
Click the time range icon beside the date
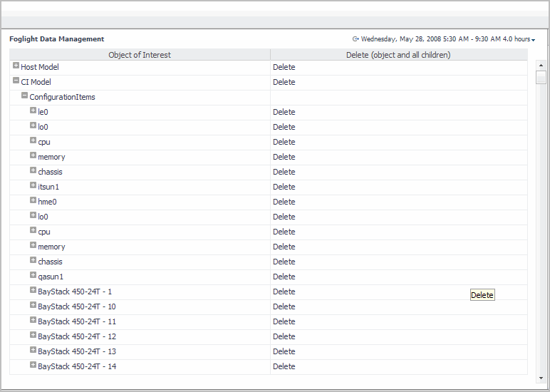click(x=356, y=39)
